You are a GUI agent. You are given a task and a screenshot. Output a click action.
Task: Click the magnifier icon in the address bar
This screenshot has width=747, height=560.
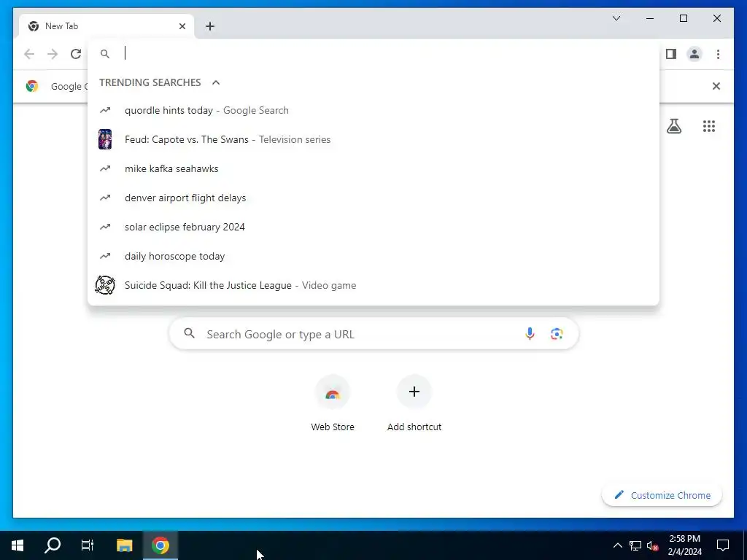click(x=105, y=54)
